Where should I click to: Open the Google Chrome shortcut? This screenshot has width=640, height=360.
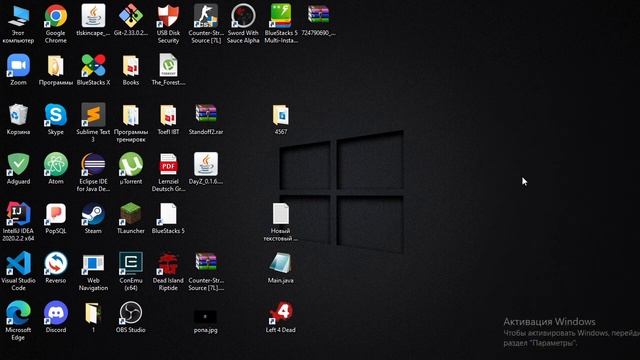[56, 16]
